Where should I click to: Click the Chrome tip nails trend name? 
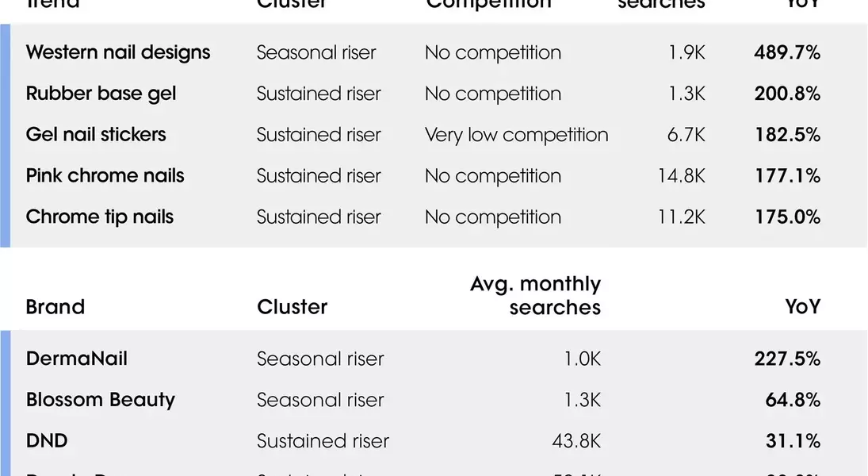(99, 217)
